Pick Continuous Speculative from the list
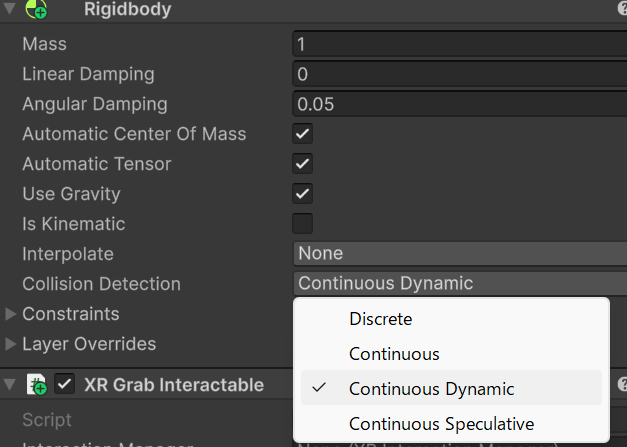 [441, 424]
